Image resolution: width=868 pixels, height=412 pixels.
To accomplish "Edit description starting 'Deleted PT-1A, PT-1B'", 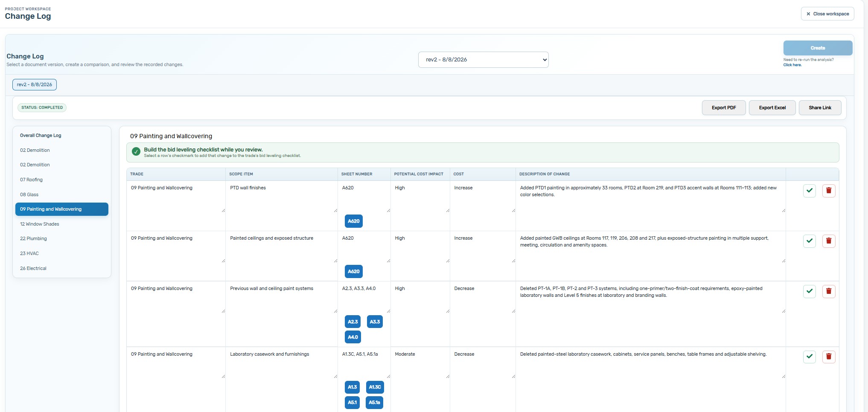I will point(651,299).
